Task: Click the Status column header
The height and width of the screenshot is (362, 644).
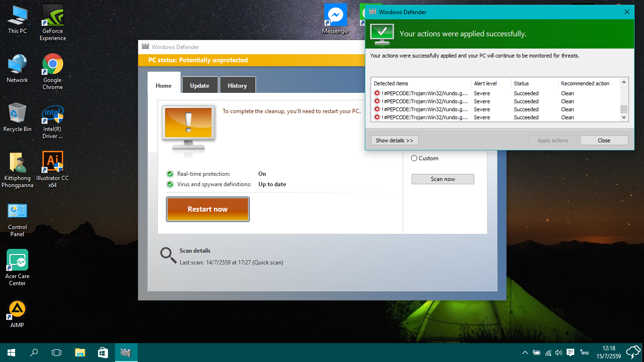Action: [535, 83]
